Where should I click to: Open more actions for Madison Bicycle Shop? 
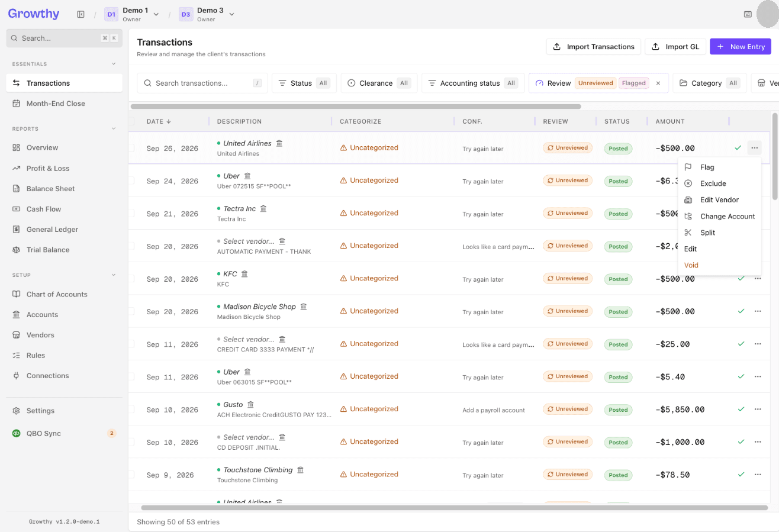758,311
